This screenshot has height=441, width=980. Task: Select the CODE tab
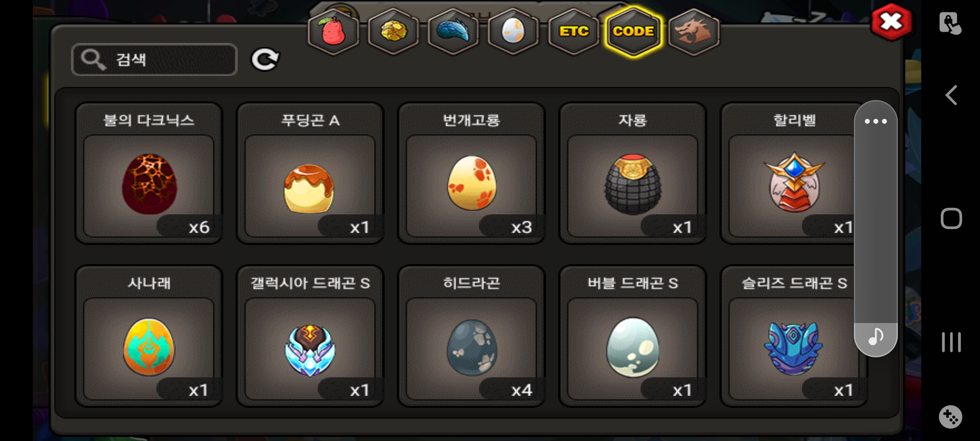[633, 31]
